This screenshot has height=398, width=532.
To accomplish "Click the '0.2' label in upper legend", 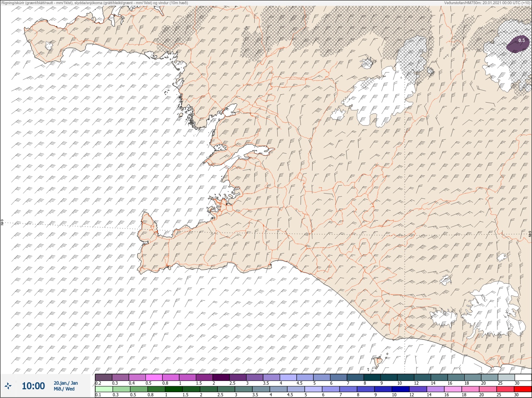I will [98, 383].
